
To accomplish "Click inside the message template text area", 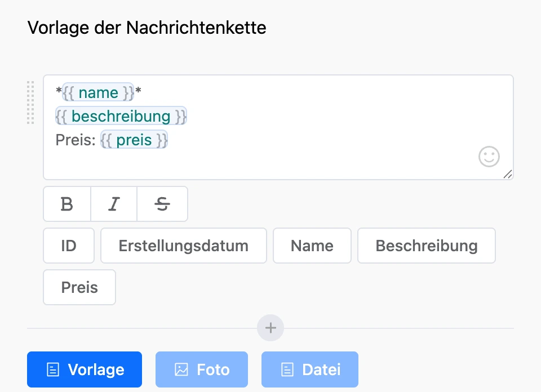I will tap(278, 127).
